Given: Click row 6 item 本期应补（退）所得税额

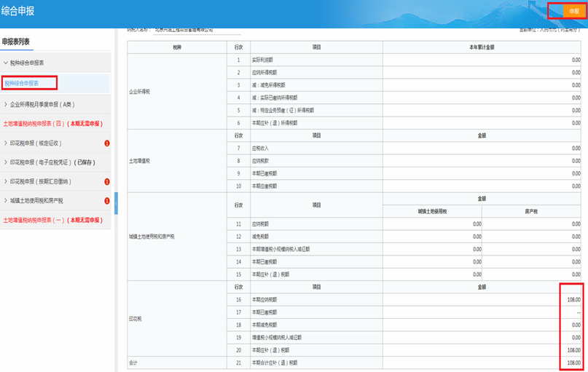Looking at the screenshot, I should point(275,123).
